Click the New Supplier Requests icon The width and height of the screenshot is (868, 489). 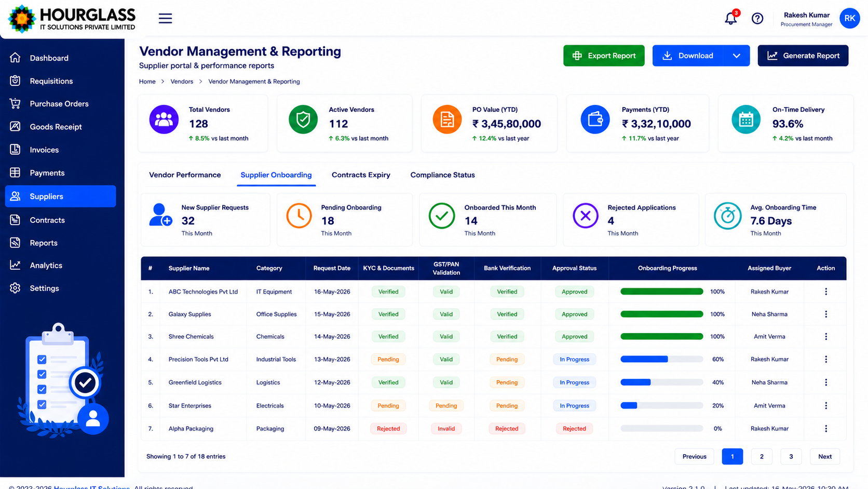click(x=160, y=215)
